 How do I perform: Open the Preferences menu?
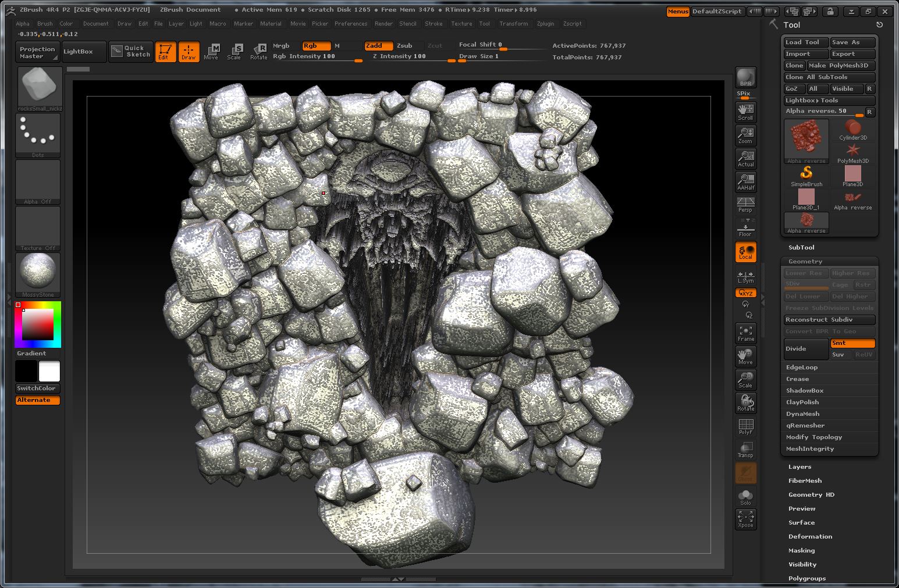pyautogui.click(x=351, y=24)
